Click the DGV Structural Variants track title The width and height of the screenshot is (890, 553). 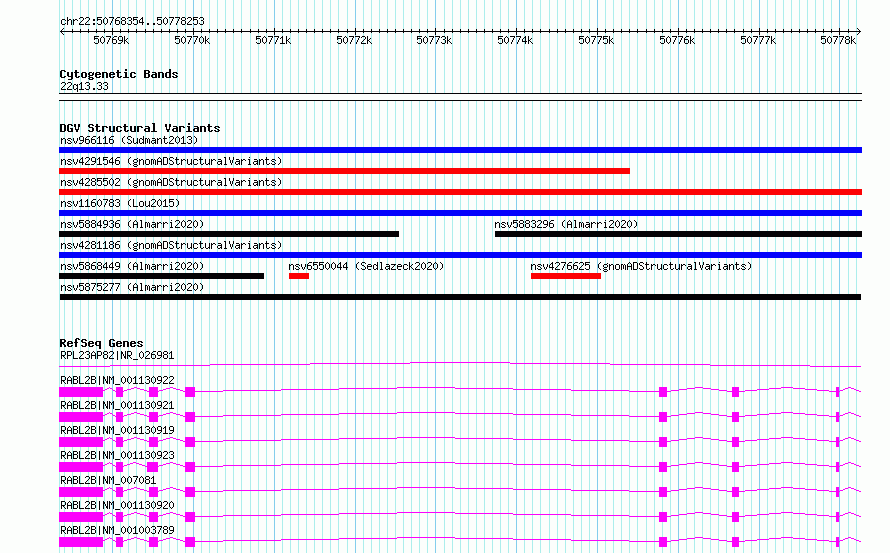[140, 128]
